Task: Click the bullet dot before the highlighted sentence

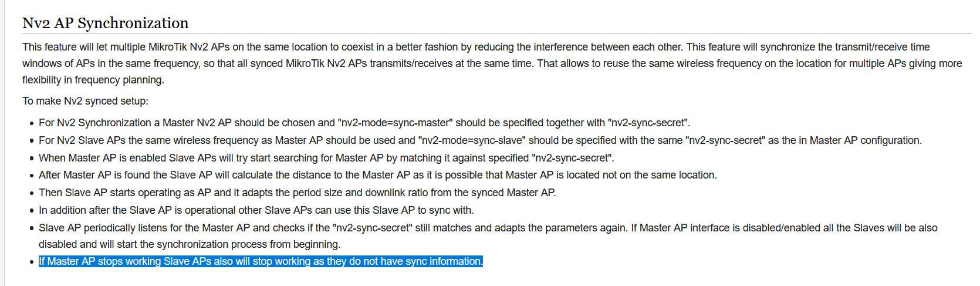Action: 32,262
